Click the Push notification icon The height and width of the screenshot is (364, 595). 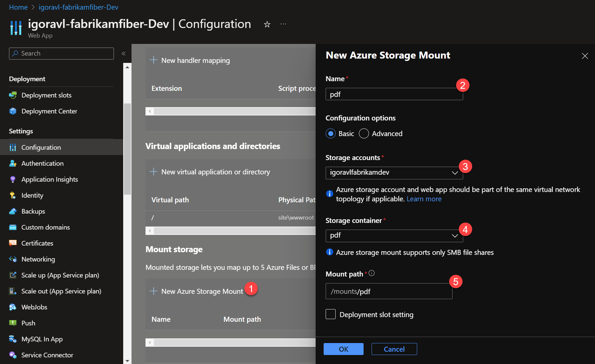(13, 323)
